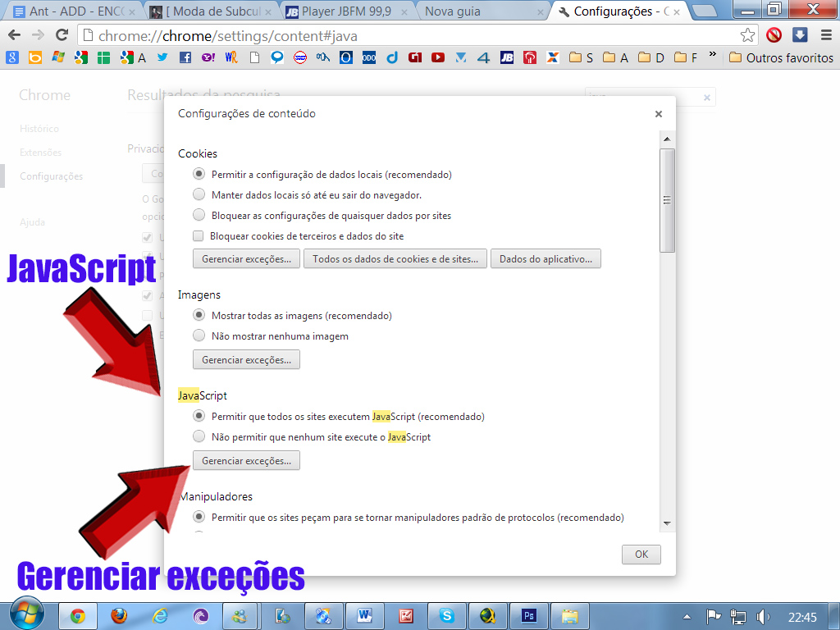Launch Firefox from the taskbar
The height and width of the screenshot is (630, 840).
[x=119, y=616]
